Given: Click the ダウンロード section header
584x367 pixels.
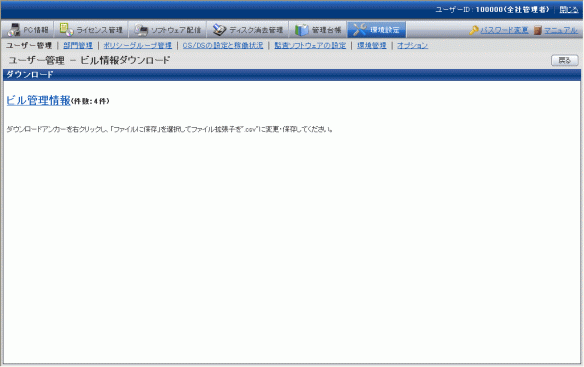Looking at the screenshot, I should click(292, 75).
